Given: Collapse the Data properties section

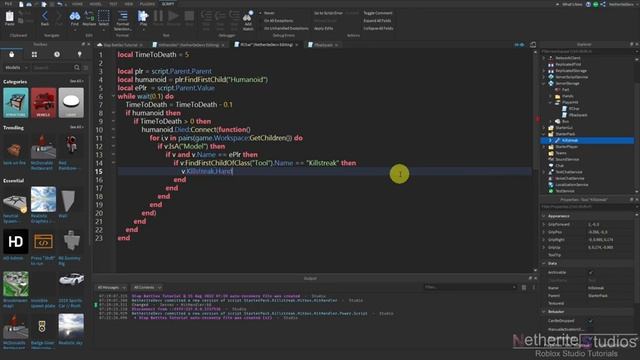Looking at the screenshot, I should (544, 264).
